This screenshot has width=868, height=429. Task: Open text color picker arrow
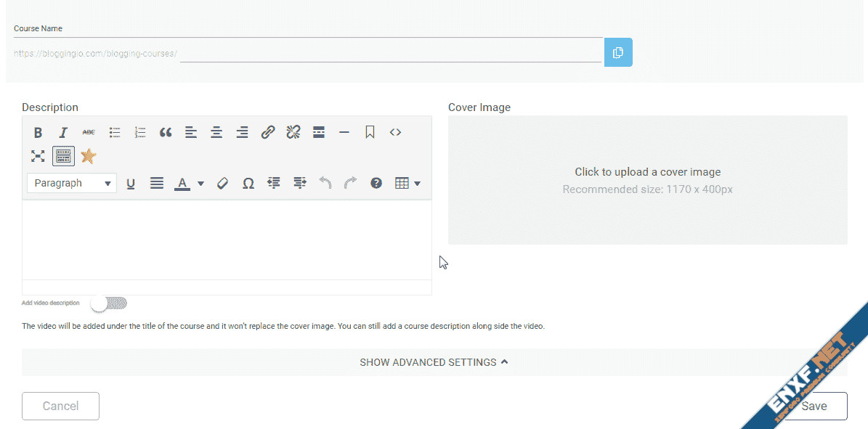pyautogui.click(x=201, y=184)
